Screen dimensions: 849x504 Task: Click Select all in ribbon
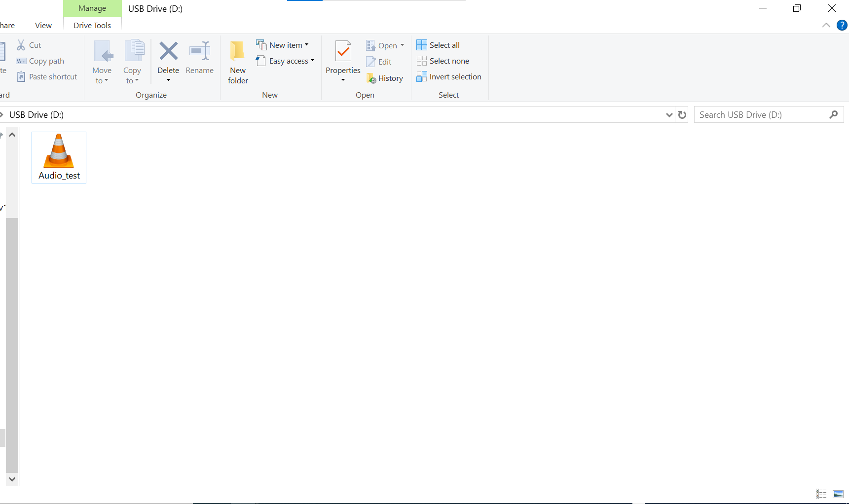tap(438, 45)
